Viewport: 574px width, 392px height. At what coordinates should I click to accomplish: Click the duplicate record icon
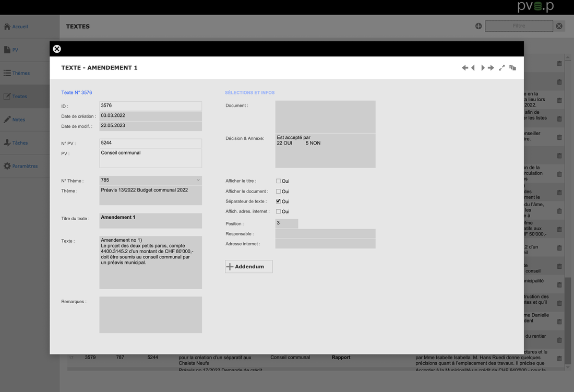(x=512, y=68)
